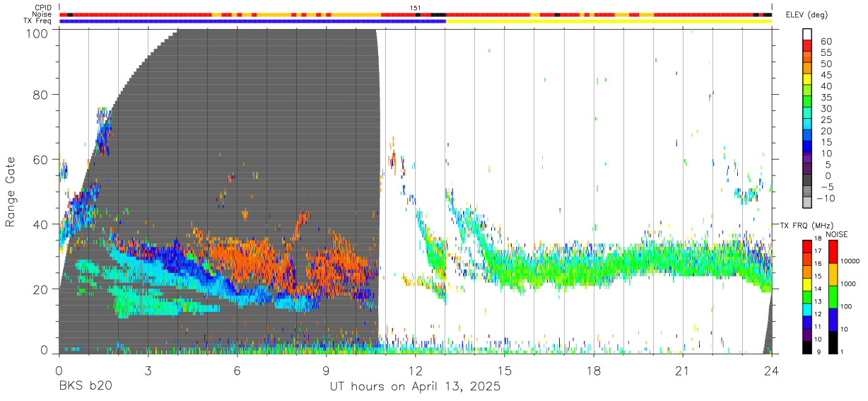
Task: Select the dark gray segment of ELEV colorbar
Action: tap(807, 181)
